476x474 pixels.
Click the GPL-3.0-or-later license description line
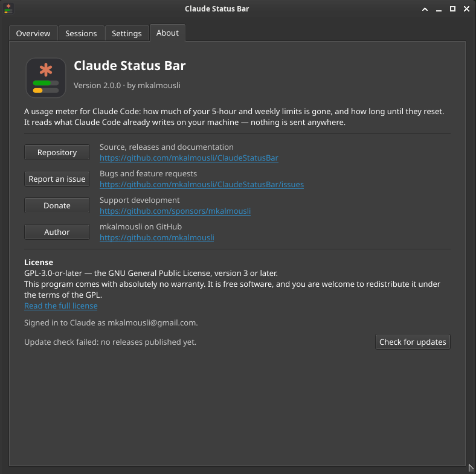click(151, 273)
